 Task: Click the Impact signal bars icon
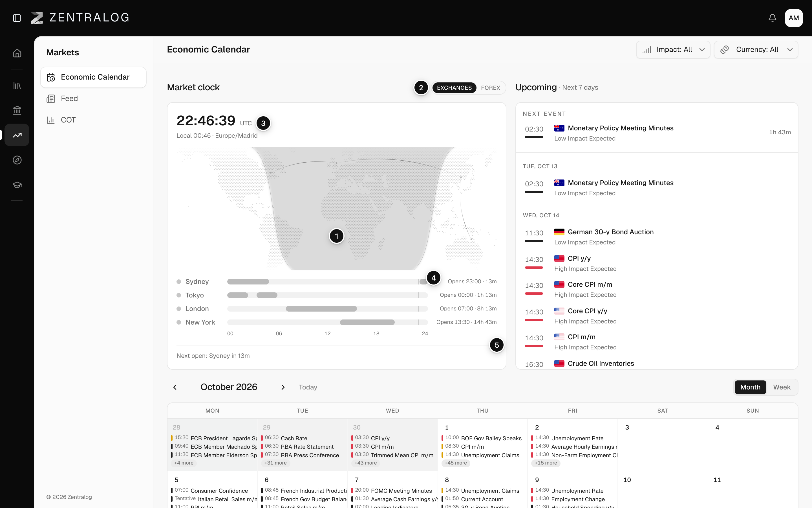tap(647, 50)
